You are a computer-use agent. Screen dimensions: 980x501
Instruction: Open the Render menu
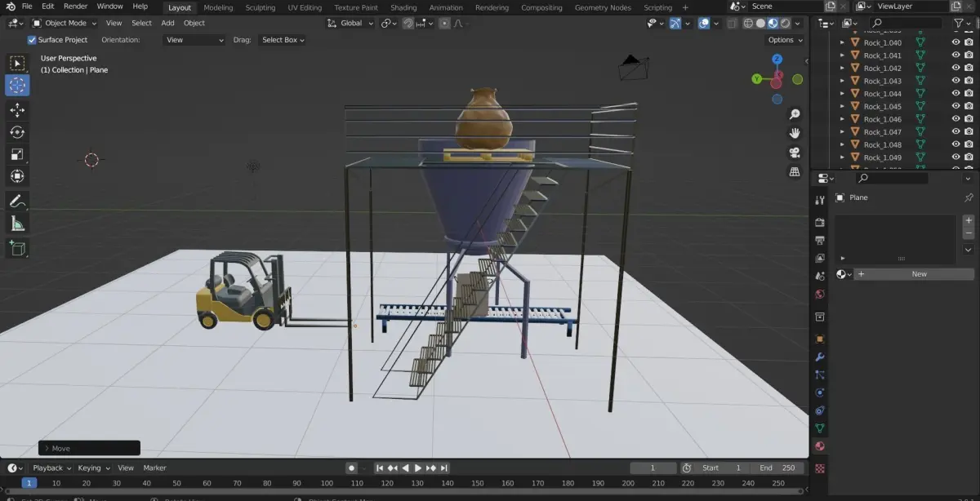point(75,7)
